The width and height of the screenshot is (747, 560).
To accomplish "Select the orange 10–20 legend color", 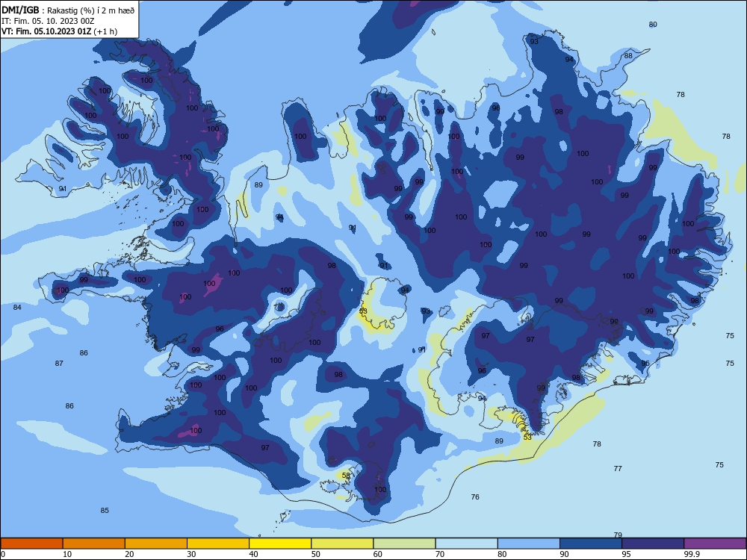I will click(x=94, y=544).
